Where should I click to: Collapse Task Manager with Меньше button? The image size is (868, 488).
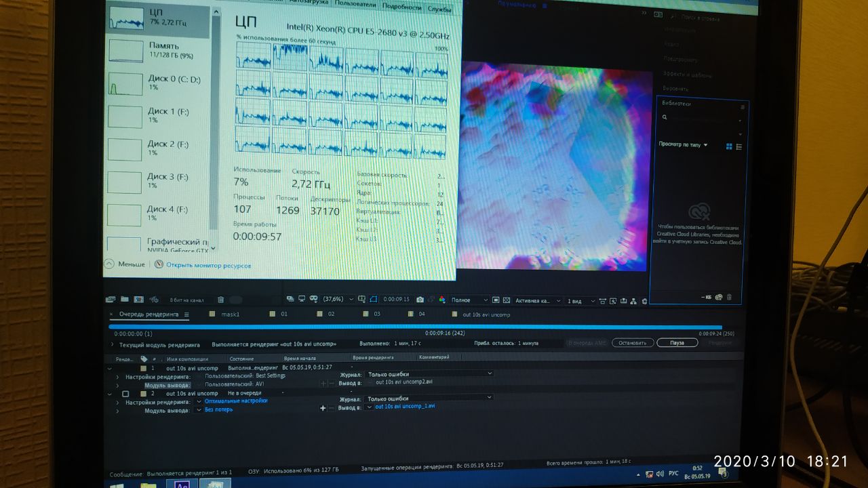125,264
